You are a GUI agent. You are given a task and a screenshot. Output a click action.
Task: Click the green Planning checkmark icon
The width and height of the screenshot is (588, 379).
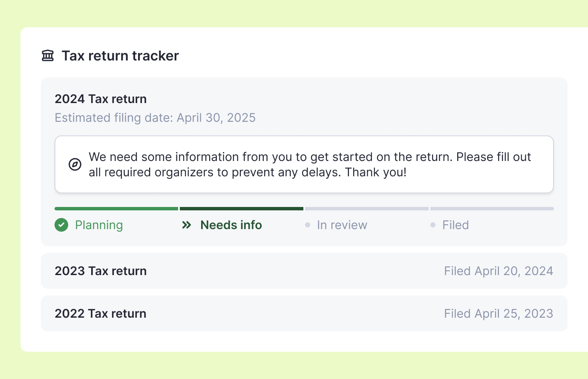[61, 225]
